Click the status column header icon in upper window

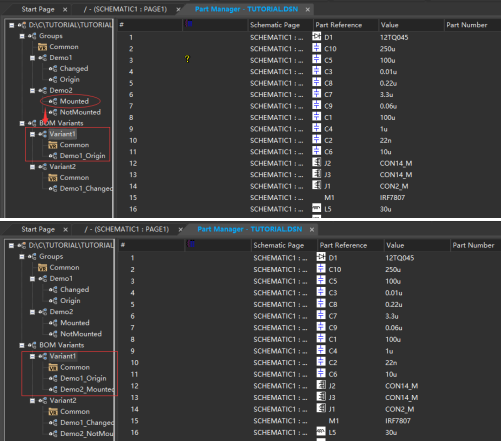point(189,23)
